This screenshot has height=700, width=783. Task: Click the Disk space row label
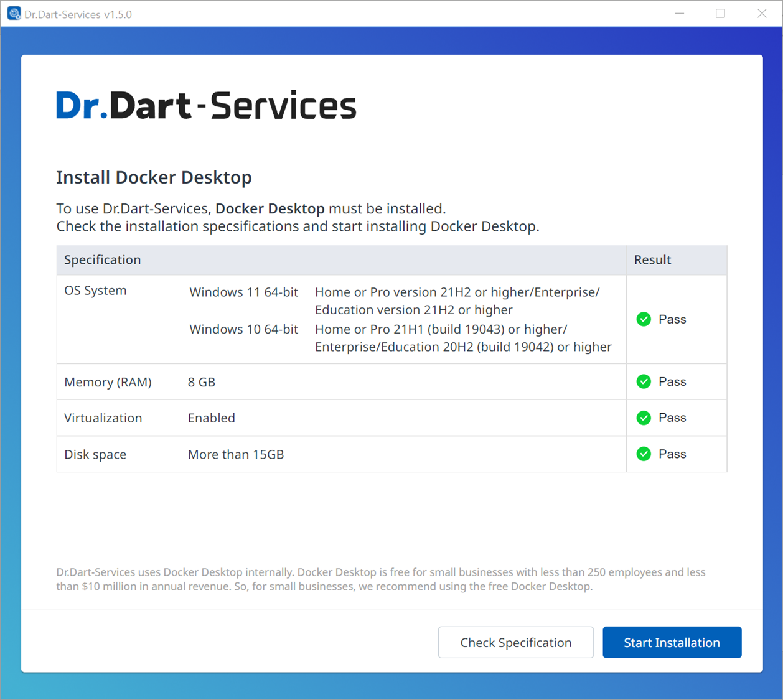(95, 455)
